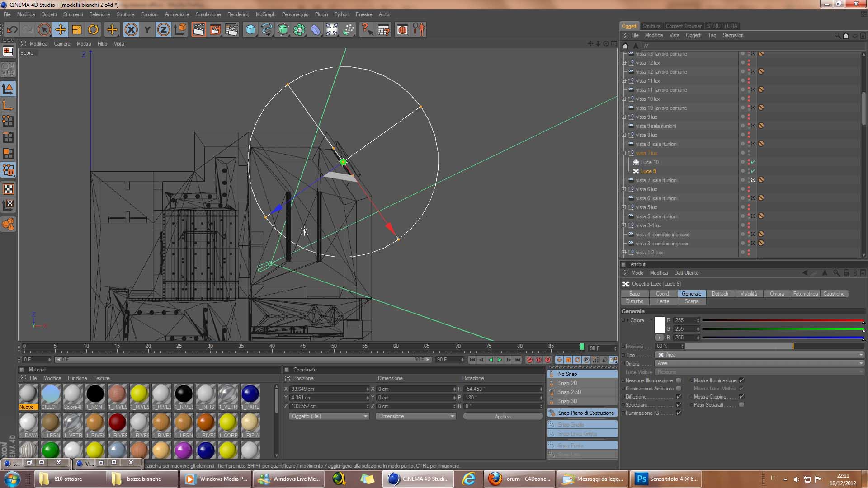868x488 pixels.
Task: Open the Ombra dropdown
Action: click(759, 363)
